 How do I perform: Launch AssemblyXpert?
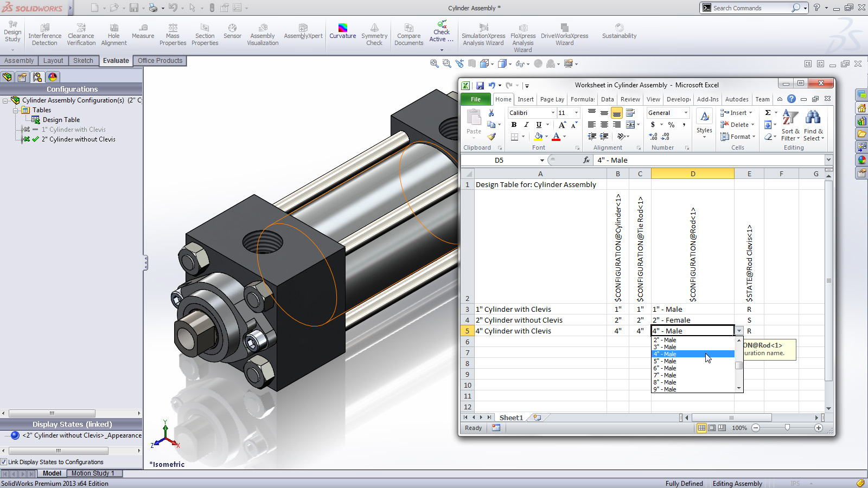[303, 33]
